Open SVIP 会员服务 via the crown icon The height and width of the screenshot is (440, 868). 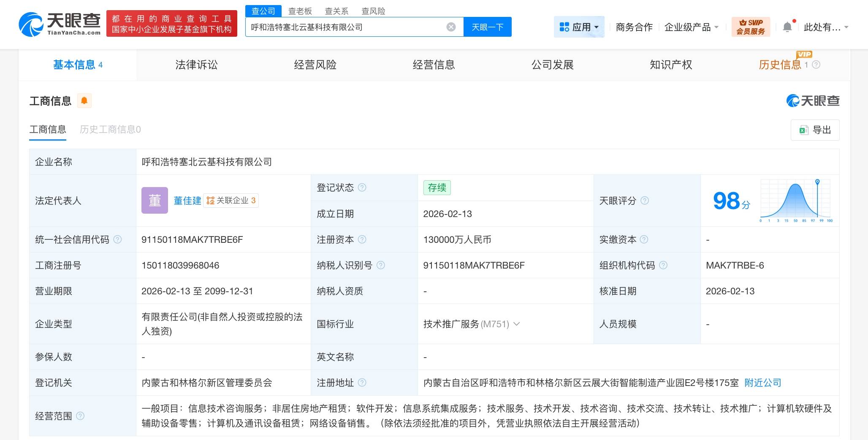tap(751, 27)
